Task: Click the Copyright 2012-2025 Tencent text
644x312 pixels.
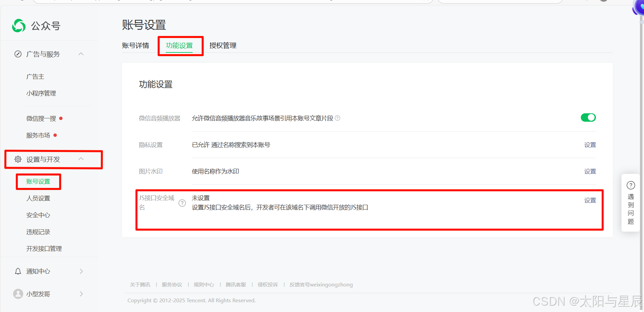Action: coord(192,301)
